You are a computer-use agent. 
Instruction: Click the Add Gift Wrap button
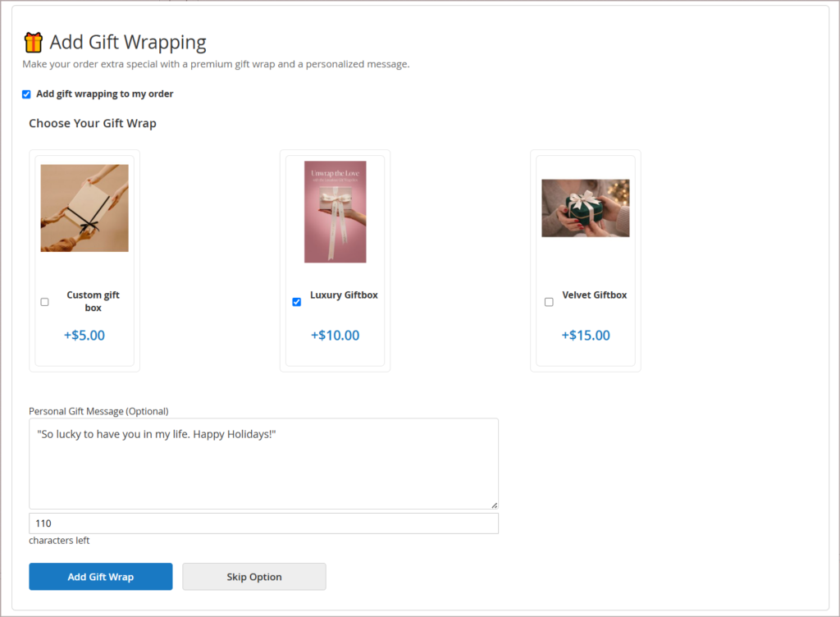pyautogui.click(x=101, y=577)
